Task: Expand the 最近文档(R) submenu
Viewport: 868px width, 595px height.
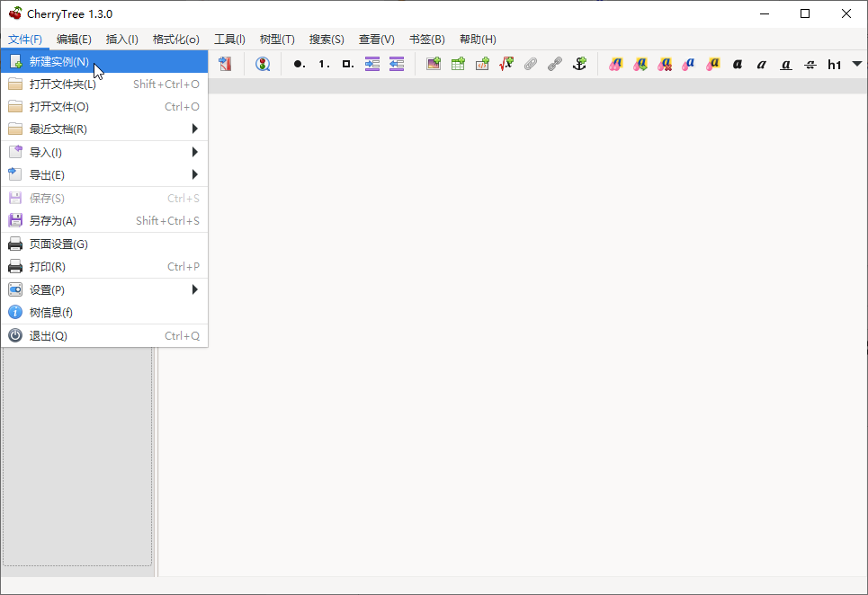Action: tap(104, 129)
